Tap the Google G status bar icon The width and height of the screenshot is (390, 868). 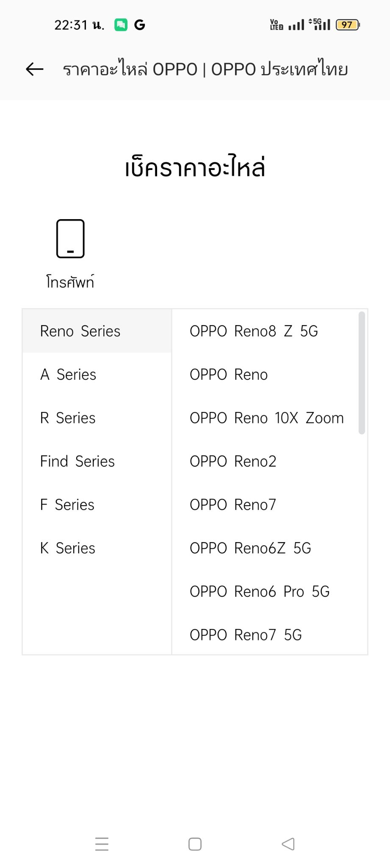click(x=140, y=25)
